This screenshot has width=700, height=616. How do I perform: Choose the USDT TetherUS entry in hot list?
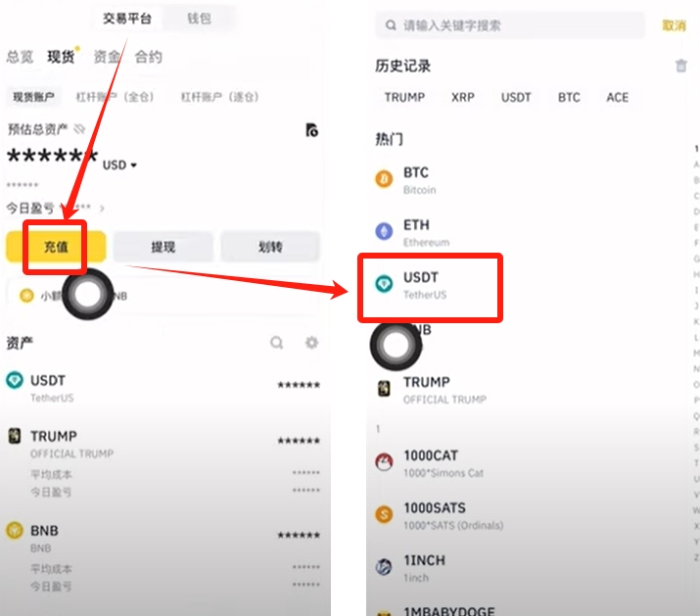[x=430, y=285]
